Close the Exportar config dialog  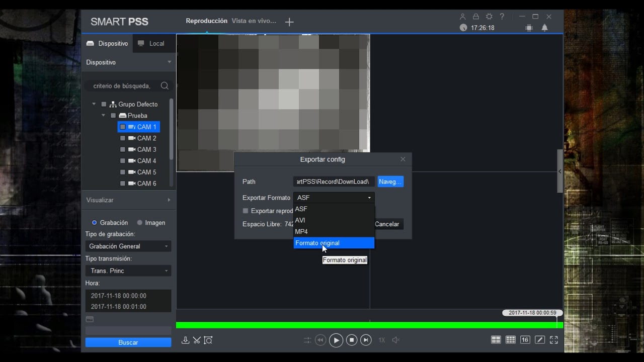click(x=403, y=159)
